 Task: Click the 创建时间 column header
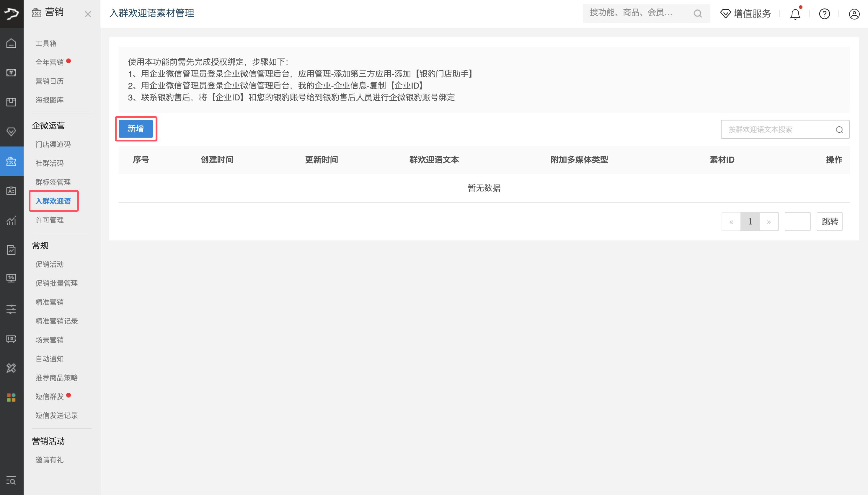[x=217, y=159]
